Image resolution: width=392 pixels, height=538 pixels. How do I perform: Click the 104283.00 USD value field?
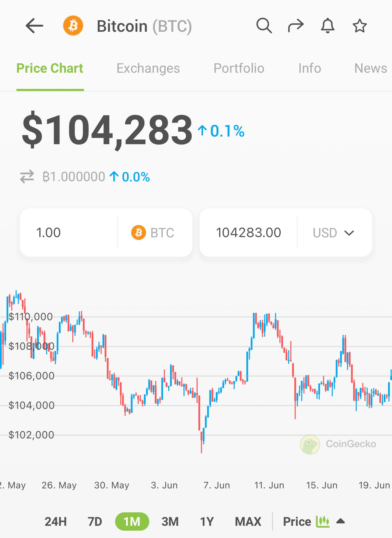point(248,232)
